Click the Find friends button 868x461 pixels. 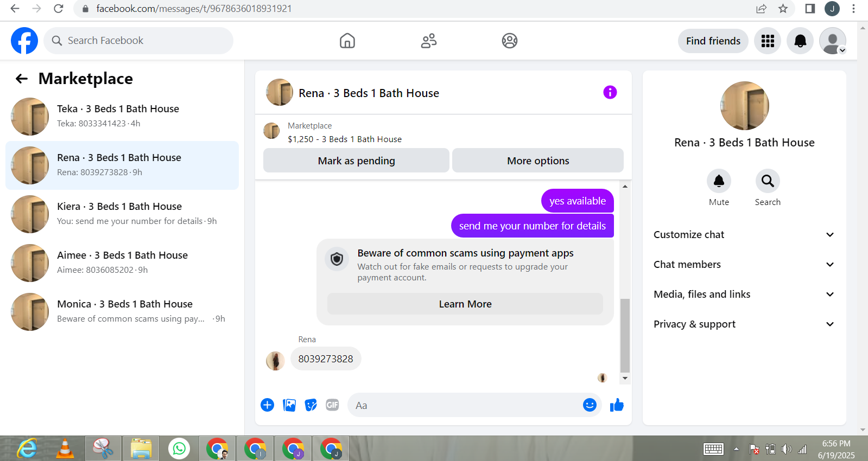point(713,41)
